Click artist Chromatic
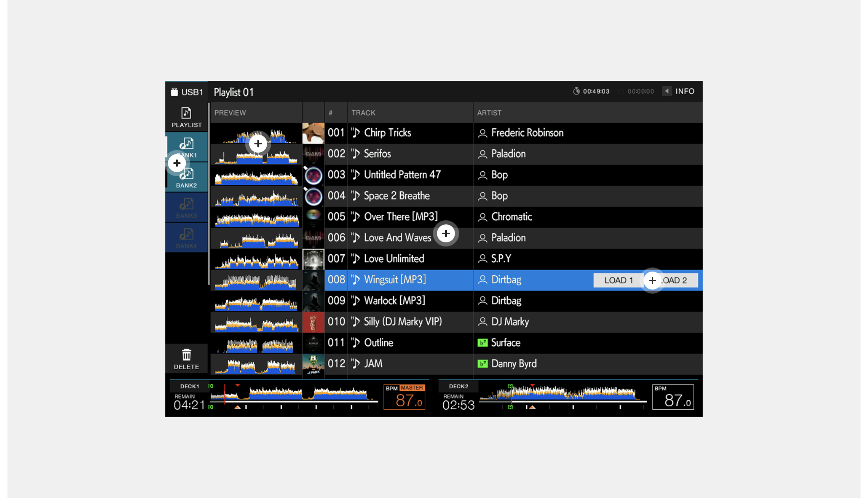This screenshot has height=499, width=868. 511,217
